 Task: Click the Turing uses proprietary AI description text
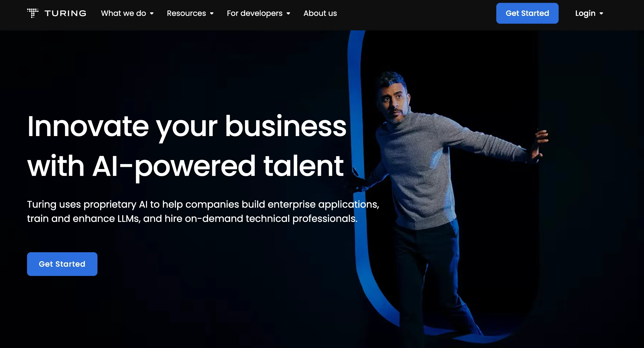point(203,205)
